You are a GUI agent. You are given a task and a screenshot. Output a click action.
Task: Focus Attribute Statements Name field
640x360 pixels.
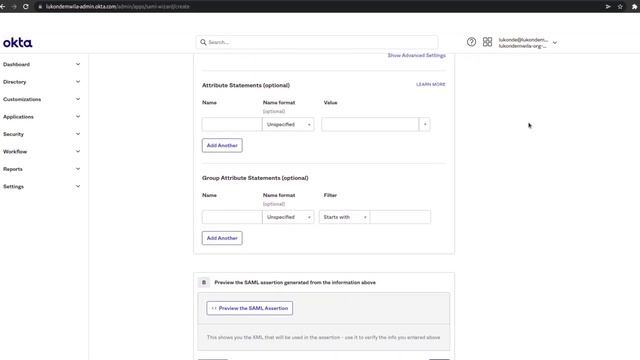232,124
